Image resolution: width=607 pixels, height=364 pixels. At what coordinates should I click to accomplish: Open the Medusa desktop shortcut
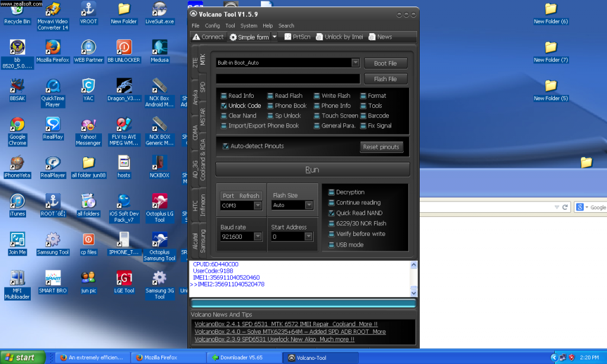pyautogui.click(x=159, y=47)
